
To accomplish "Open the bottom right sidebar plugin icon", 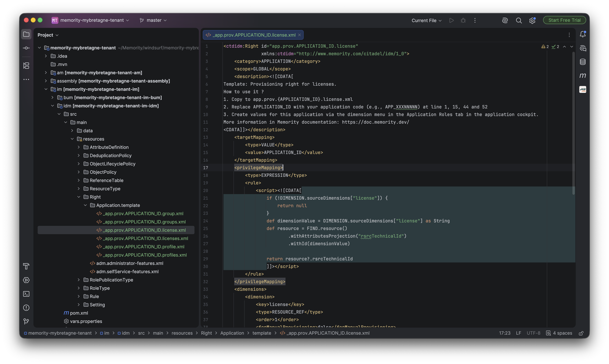I will pyautogui.click(x=583, y=89).
